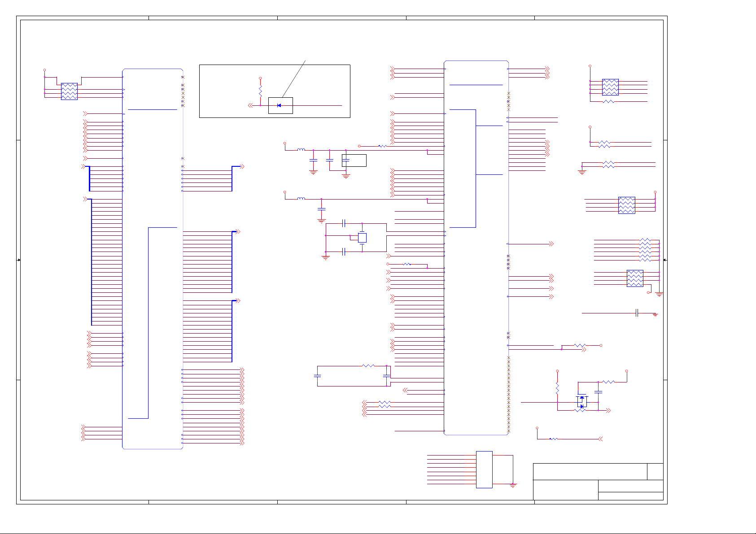
Task: Click the eight-pin rectangular component at bottom
Action: pos(484,469)
